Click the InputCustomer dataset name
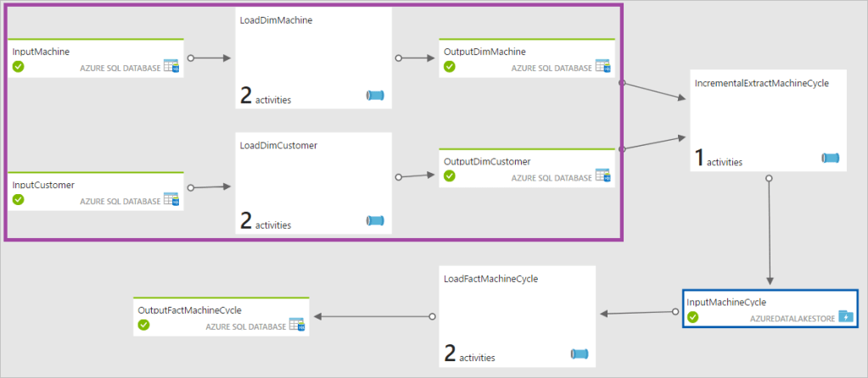The height and width of the screenshot is (378, 868). coord(43,185)
